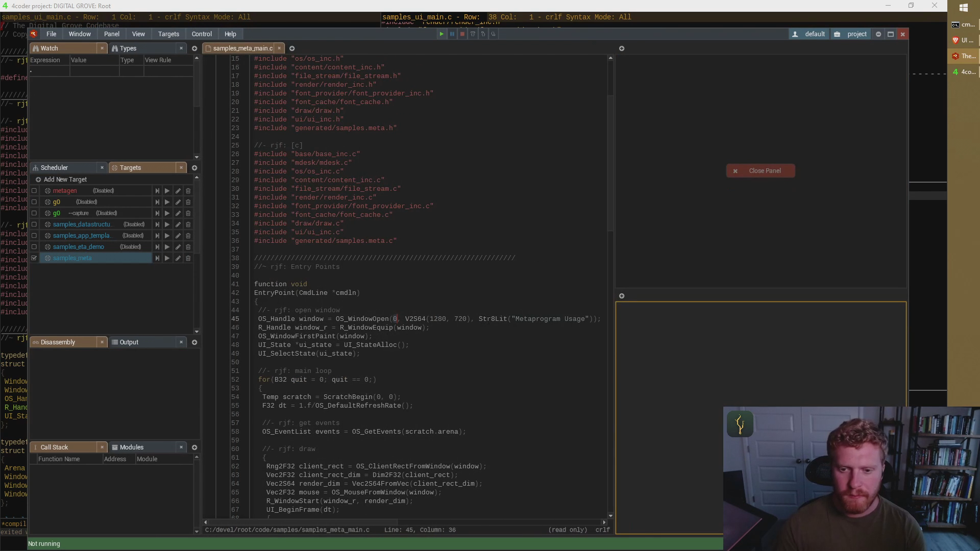The image size is (980, 551).
Task: Click the step into icon in toolbar
Action: [x=483, y=34]
